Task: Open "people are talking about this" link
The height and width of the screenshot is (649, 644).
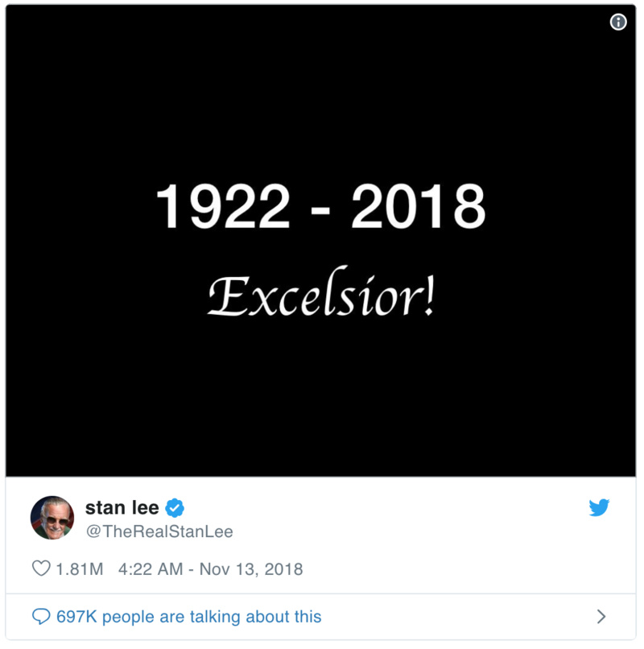Action: pyautogui.click(x=212, y=617)
